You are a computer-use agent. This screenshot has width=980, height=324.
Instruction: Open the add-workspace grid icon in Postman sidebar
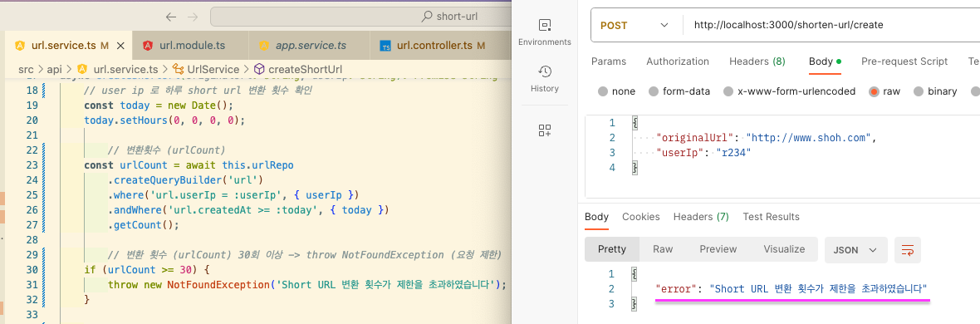pyautogui.click(x=544, y=130)
